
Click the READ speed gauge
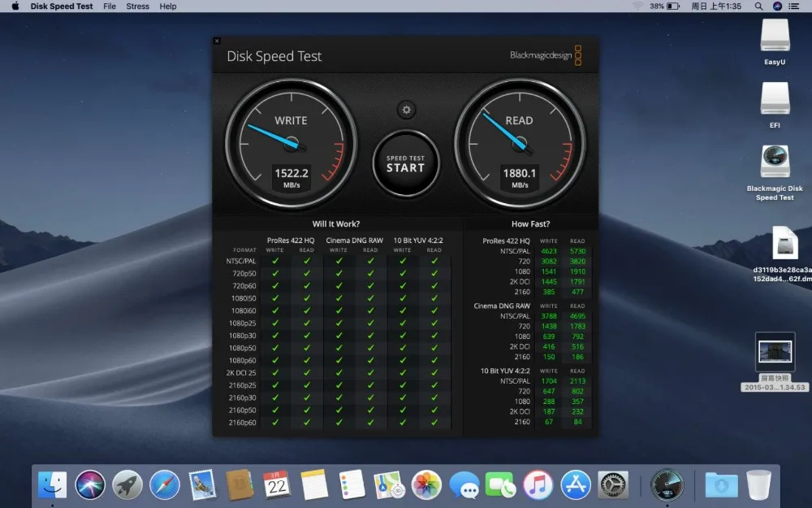point(520,144)
